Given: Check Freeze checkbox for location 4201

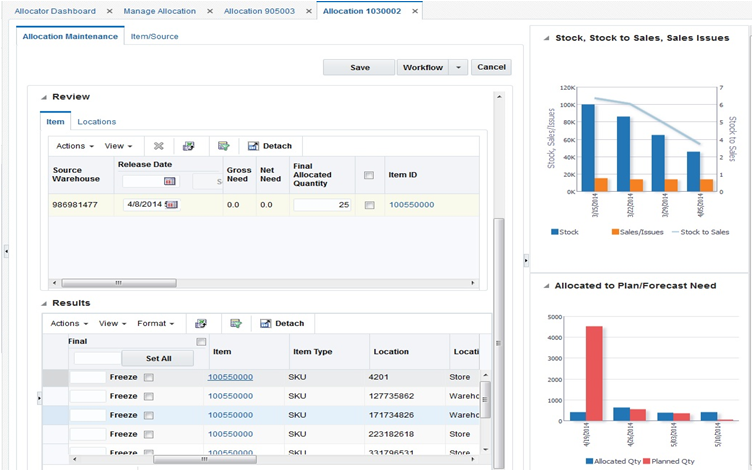Looking at the screenshot, I should 149,377.
